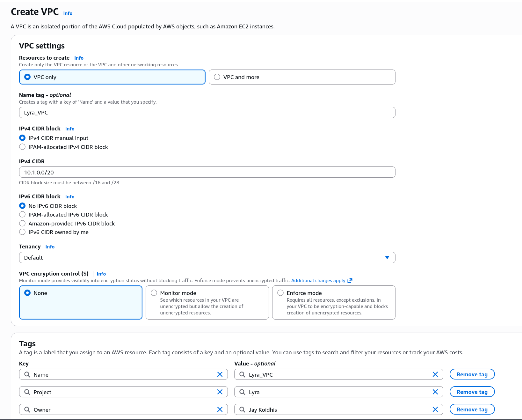
Task: Choose IPAM-allocated IPv4 CIDR block
Action: [22, 147]
